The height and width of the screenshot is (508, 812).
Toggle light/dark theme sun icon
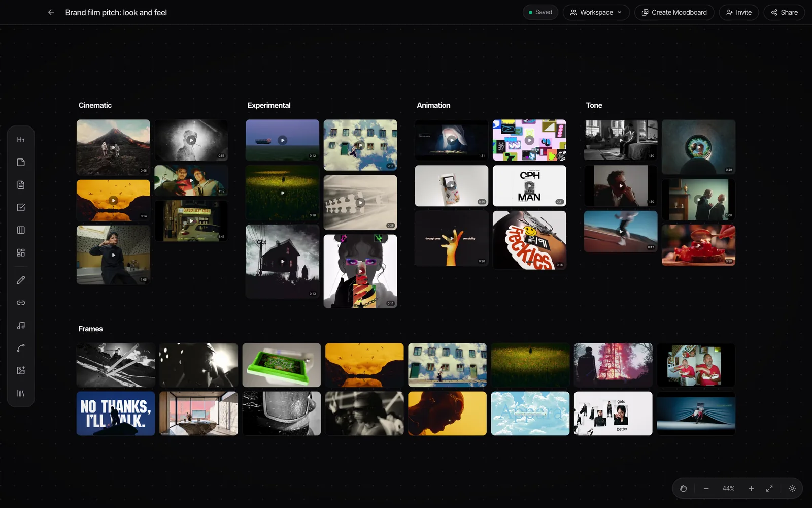(x=792, y=488)
